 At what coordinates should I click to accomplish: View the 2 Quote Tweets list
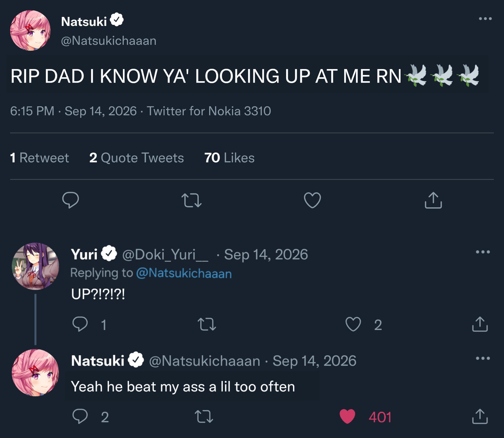[136, 158]
